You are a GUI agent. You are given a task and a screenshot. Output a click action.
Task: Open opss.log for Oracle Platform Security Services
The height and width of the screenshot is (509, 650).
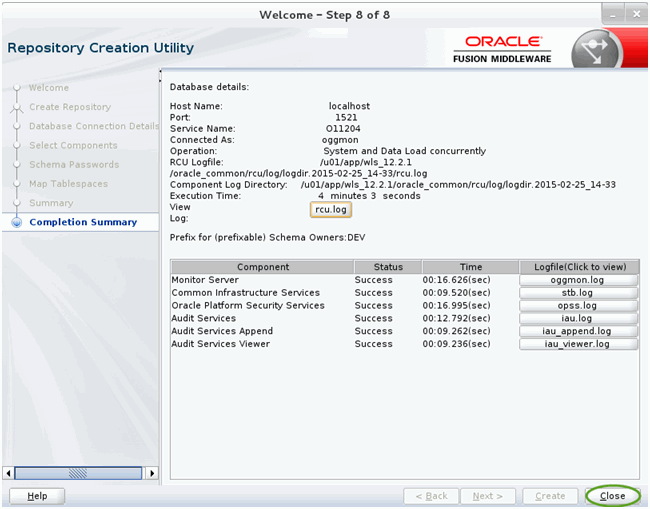(x=578, y=306)
